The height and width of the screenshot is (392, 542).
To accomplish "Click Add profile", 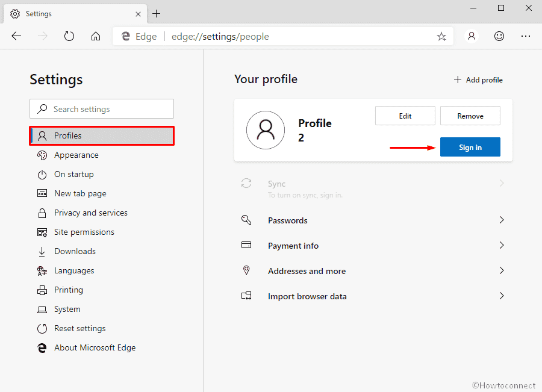I will click(478, 80).
